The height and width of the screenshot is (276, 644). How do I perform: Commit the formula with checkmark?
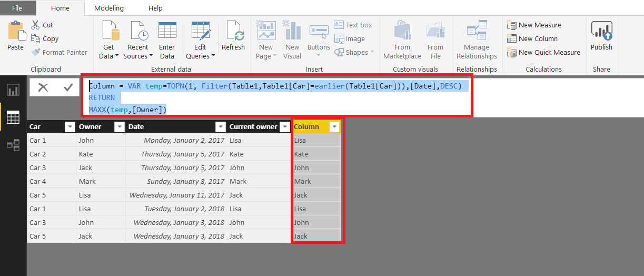pos(68,87)
